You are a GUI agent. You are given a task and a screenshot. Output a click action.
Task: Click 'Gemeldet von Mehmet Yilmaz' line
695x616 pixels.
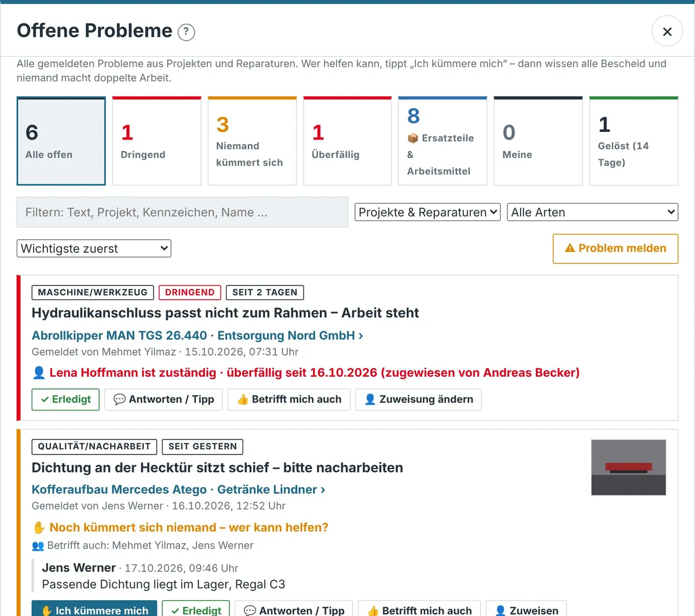coord(165,352)
